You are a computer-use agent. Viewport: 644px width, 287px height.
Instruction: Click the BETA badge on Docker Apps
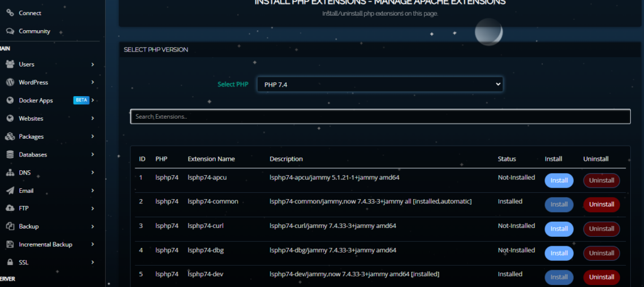81,100
